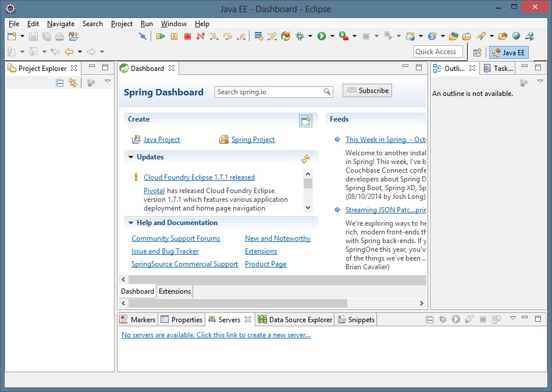Click the link to create a new server

[x=216, y=335]
